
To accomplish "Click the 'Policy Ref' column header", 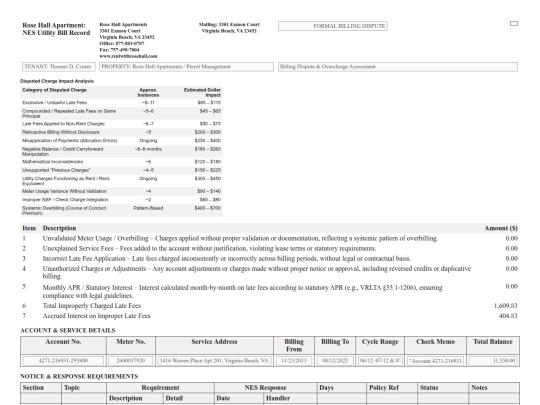I will coord(384,387).
